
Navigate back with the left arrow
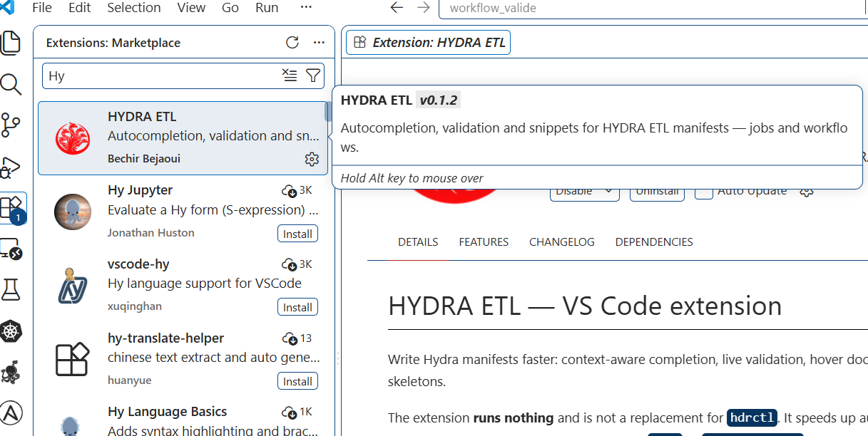397,8
